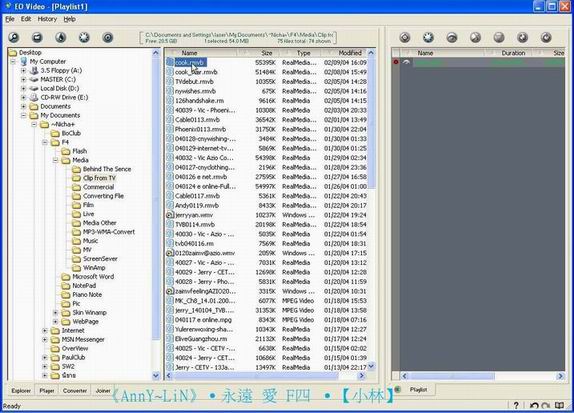Switch to the Joiner tab
This screenshot has width=574, height=413.
[103, 391]
